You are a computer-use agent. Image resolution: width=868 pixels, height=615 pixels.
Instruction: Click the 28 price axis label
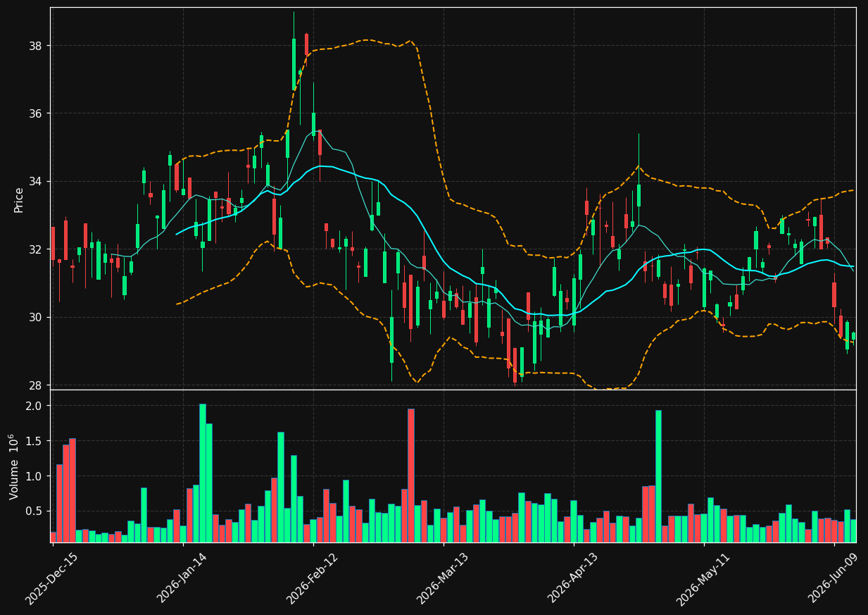tap(37, 385)
